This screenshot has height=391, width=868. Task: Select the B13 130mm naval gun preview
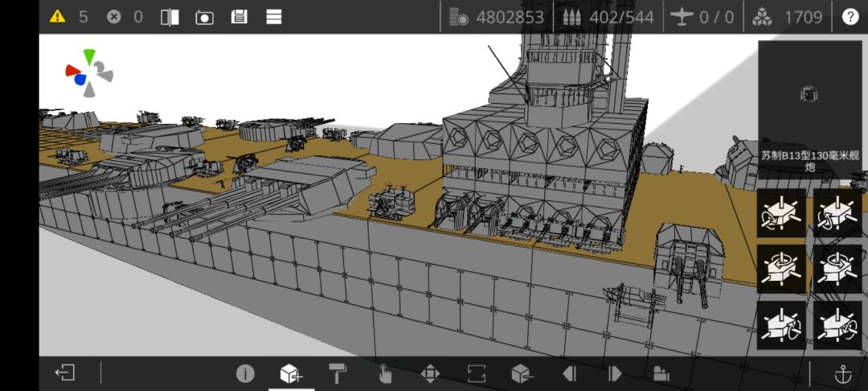(x=809, y=109)
